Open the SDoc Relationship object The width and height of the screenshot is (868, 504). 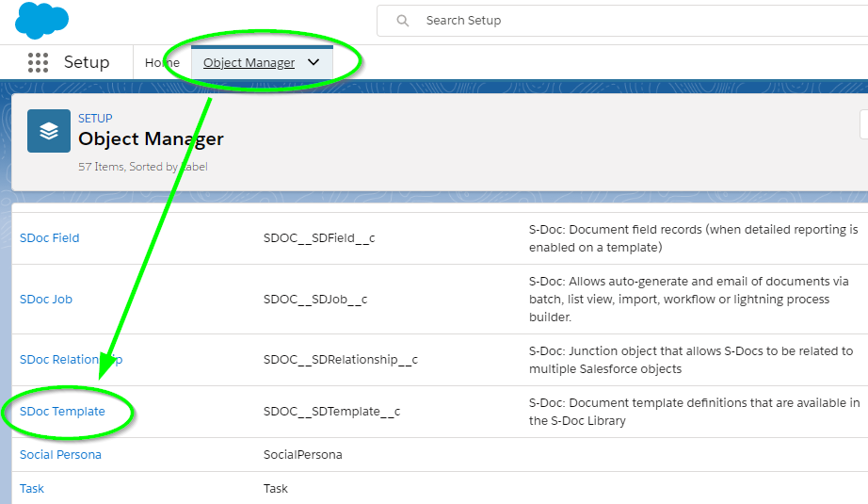[x=71, y=360]
